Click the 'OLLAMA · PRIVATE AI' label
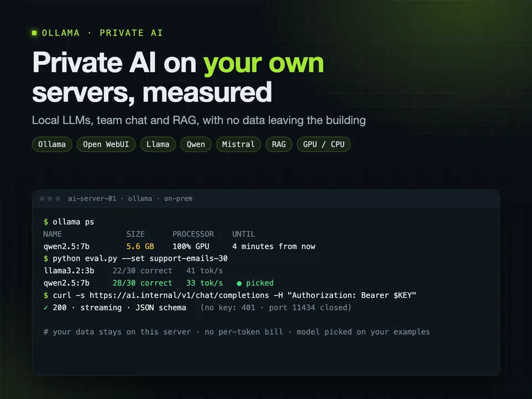 tap(102, 33)
